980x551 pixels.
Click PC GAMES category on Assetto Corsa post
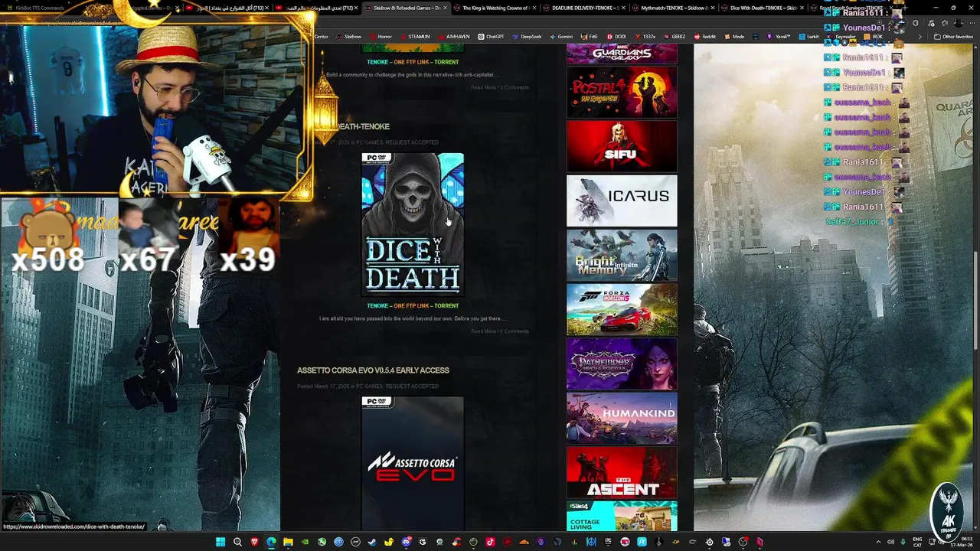point(369,386)
